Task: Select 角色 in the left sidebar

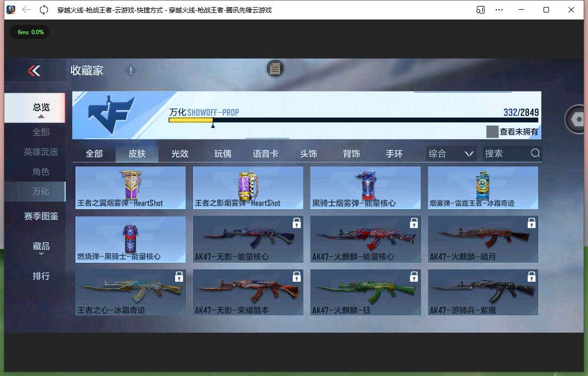Action: pyautogui.click(x=41, y=171)
